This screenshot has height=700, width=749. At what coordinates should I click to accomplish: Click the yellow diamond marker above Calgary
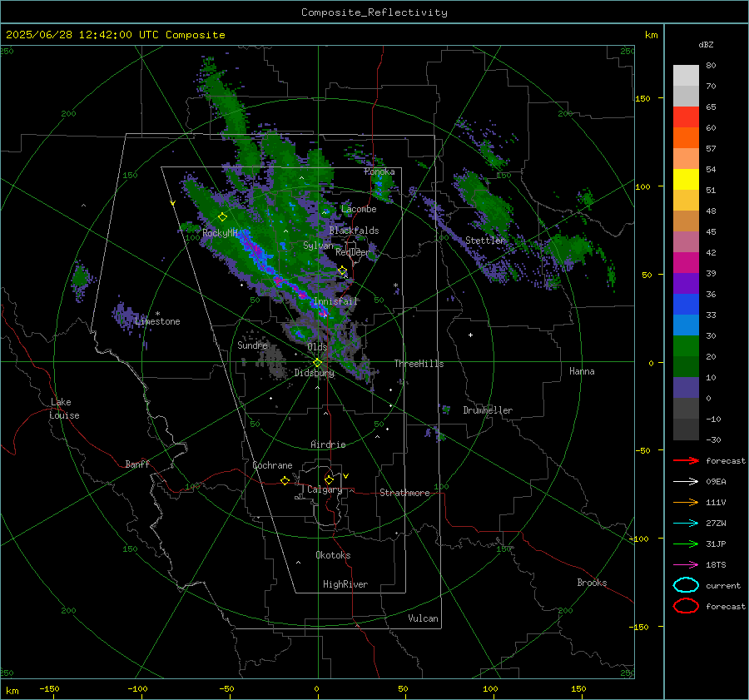tap(329, 479)
